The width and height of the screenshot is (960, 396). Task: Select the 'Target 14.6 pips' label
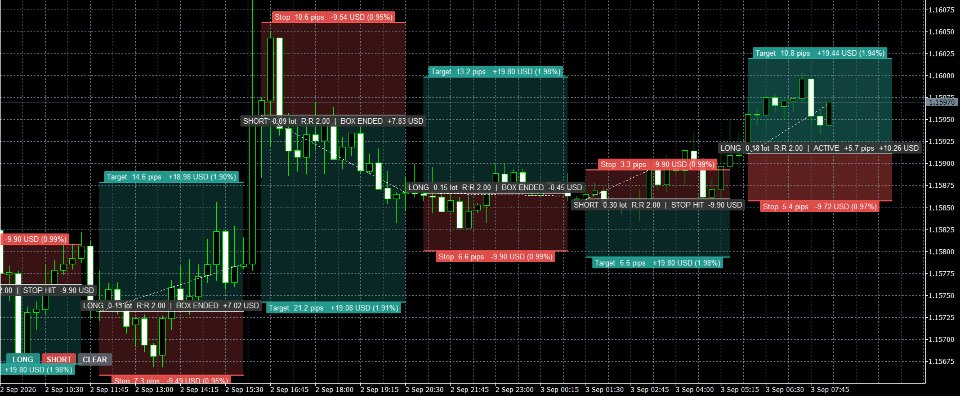click(x=171, y=177)
